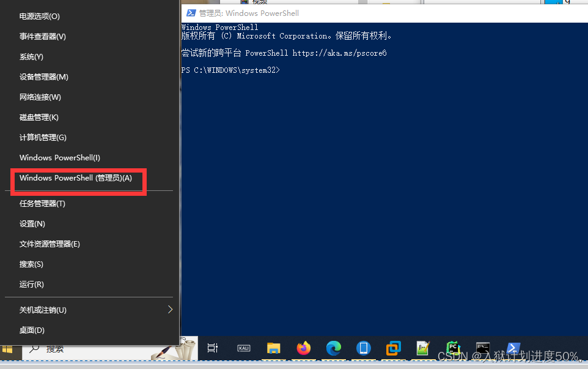Open Task View on the taskbar
This screenshot has height=369, width=588.
point(213,348)
